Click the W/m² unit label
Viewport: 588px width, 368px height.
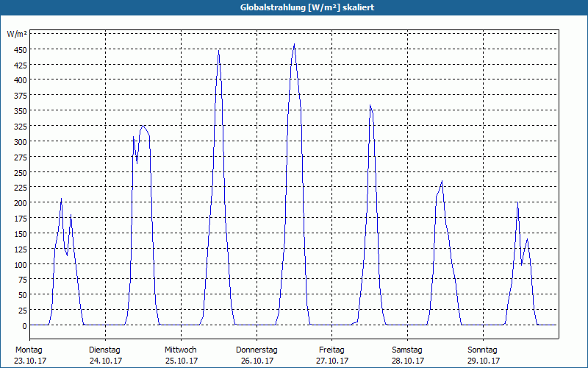[x=17, y=34]
